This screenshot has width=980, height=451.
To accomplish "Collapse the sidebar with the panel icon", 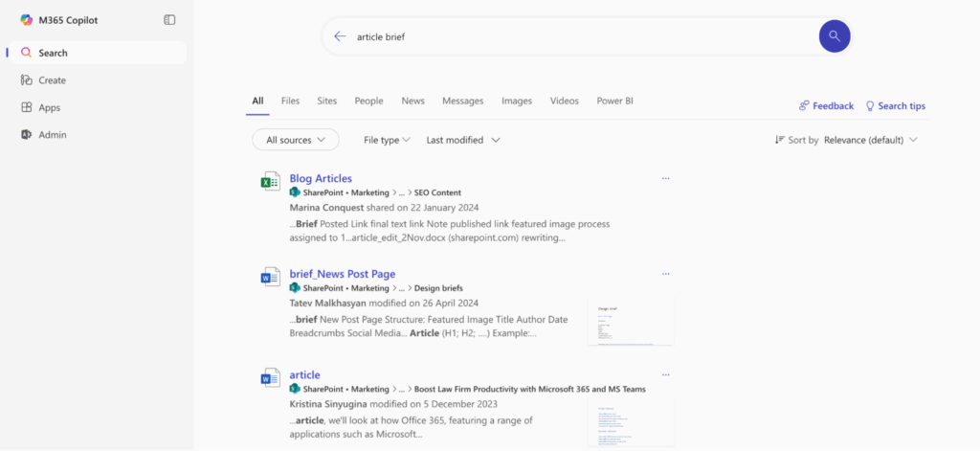I will tap(169, 20).
